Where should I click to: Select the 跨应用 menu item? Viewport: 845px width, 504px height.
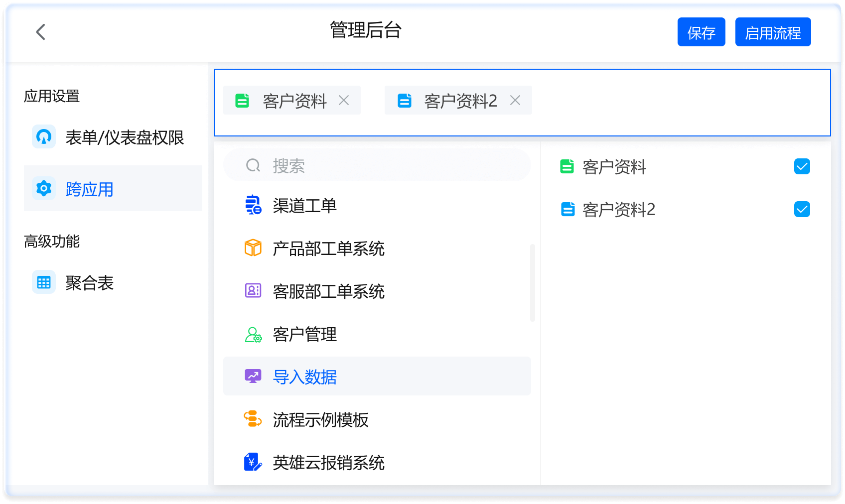pos(113,188)
